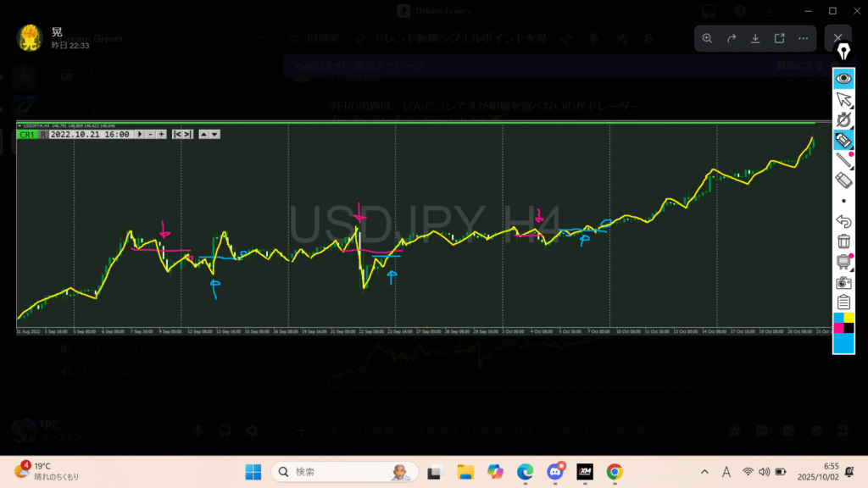Click the 検索 search box on taskbar

point(348,471)
